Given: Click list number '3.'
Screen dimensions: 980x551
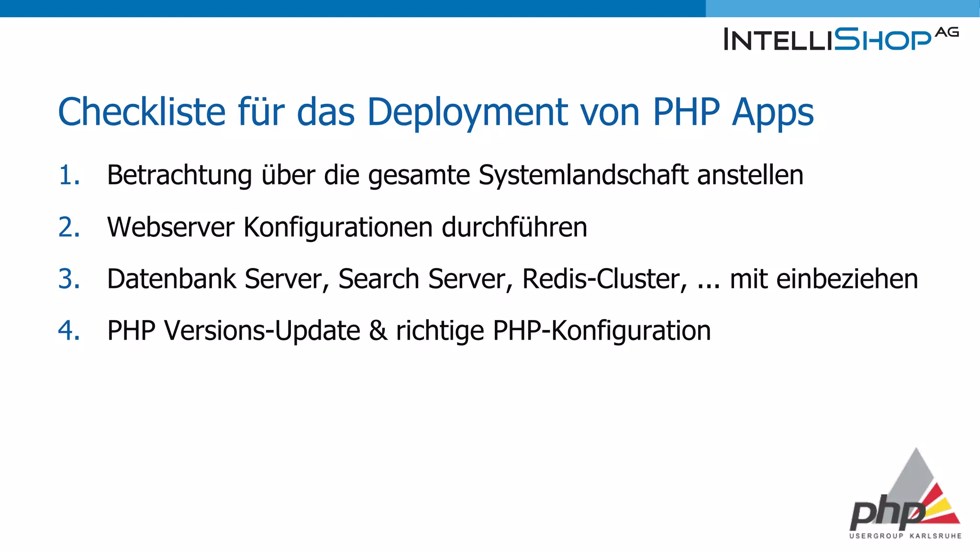Looking at the screenshot, I should pyautogui.click(x=69, y=279).
